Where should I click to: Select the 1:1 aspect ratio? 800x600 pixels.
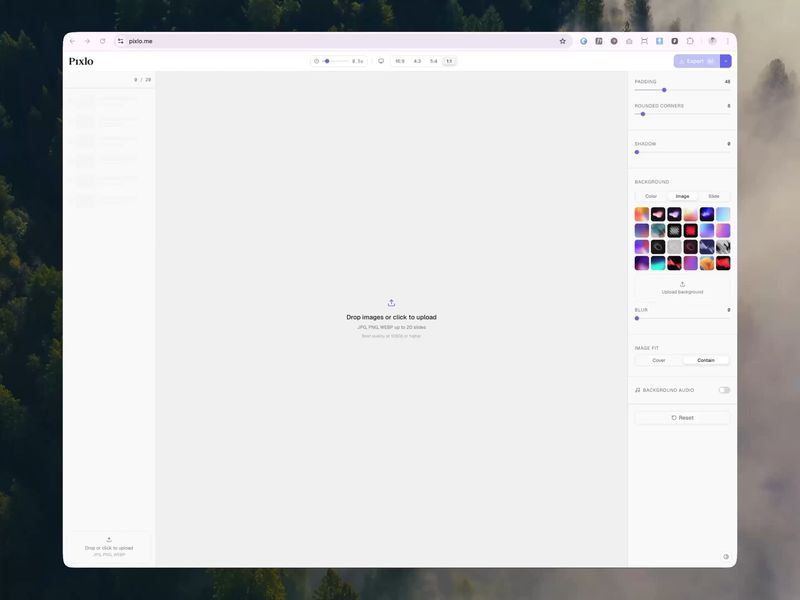[x=448, y=61]
